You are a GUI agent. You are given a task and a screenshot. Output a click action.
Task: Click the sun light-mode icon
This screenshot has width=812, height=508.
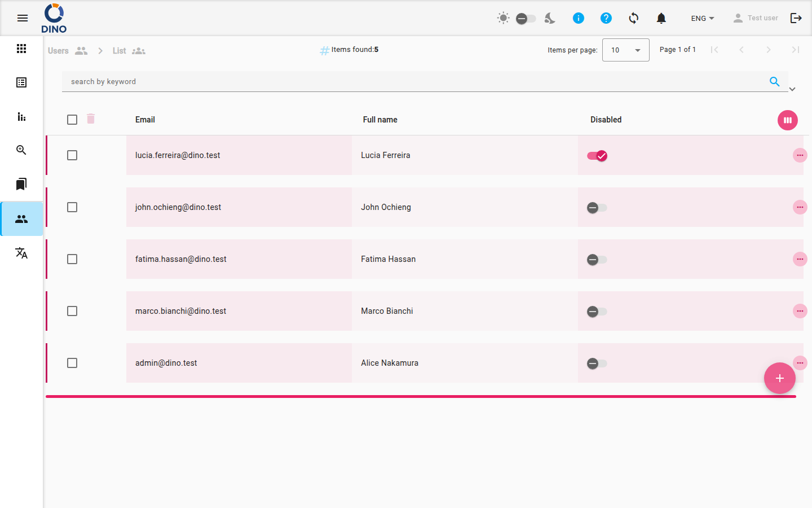pos(503,18)
